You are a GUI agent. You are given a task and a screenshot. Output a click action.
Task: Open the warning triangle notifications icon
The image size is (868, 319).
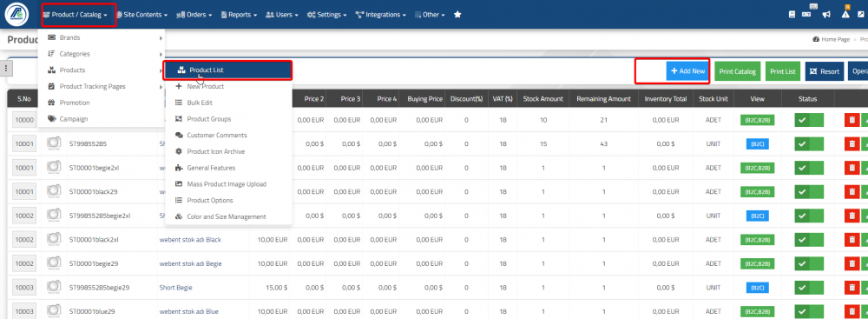[x=845, y=15]
